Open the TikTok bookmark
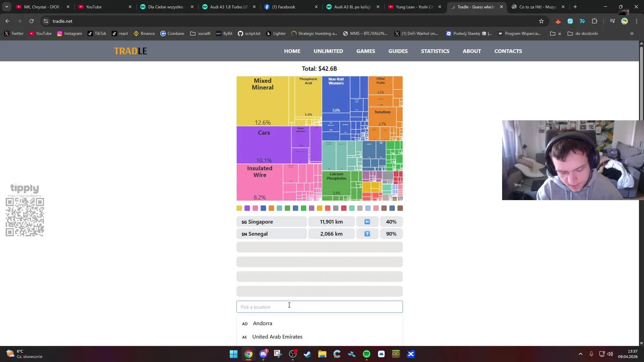Screen dimensions: 644x362 (x=97, y=34)
